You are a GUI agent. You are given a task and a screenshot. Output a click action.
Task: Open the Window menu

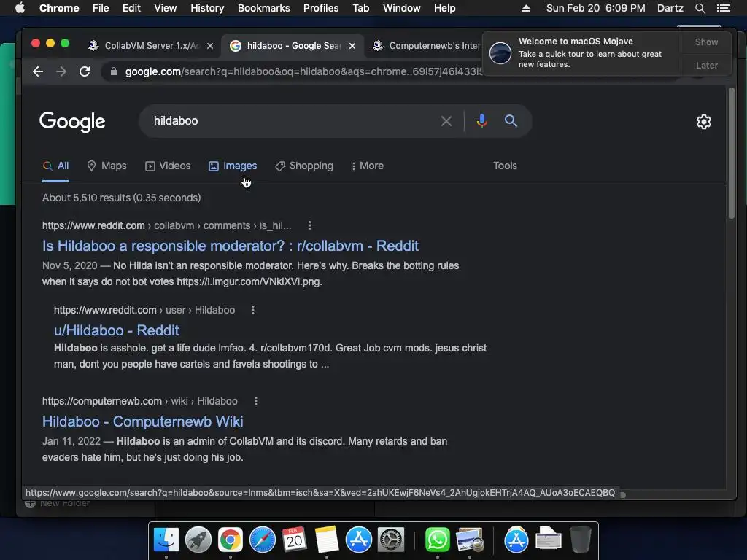402,8
